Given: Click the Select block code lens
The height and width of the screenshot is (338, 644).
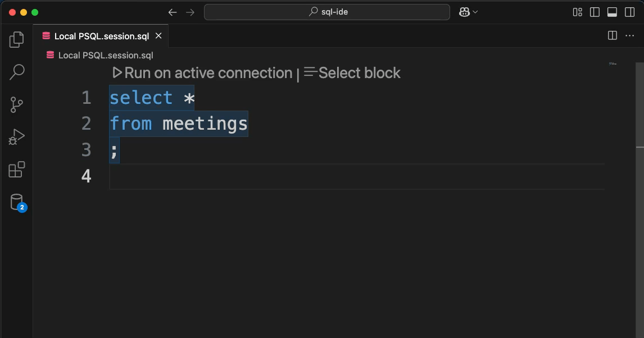Looking at the screenshot, I should tap(352, 73).
